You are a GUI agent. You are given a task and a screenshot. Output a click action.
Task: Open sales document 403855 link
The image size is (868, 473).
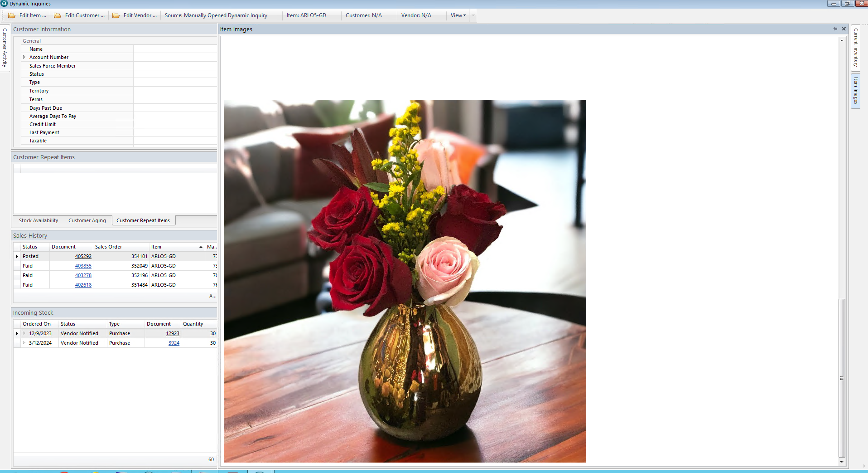pos(83,266)
